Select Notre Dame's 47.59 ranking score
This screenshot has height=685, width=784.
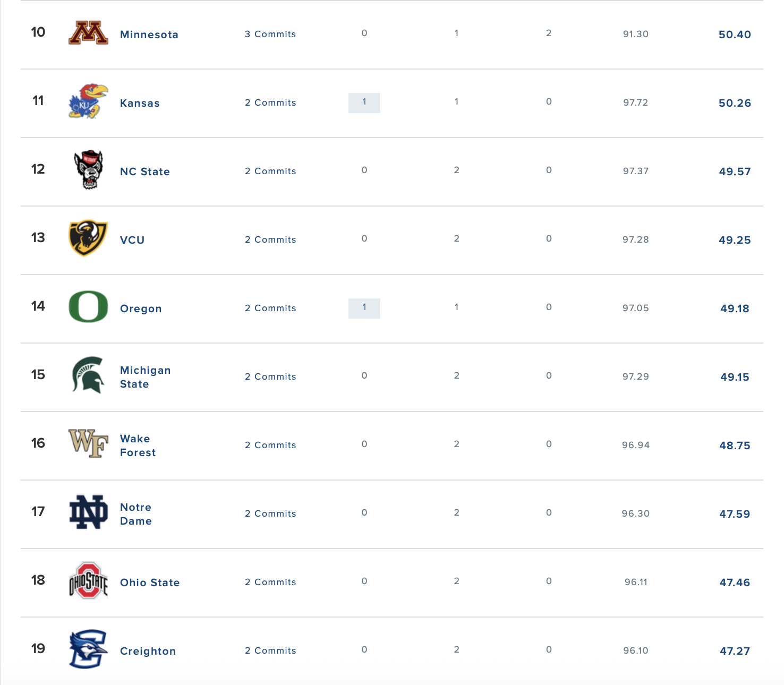point(735,513)
